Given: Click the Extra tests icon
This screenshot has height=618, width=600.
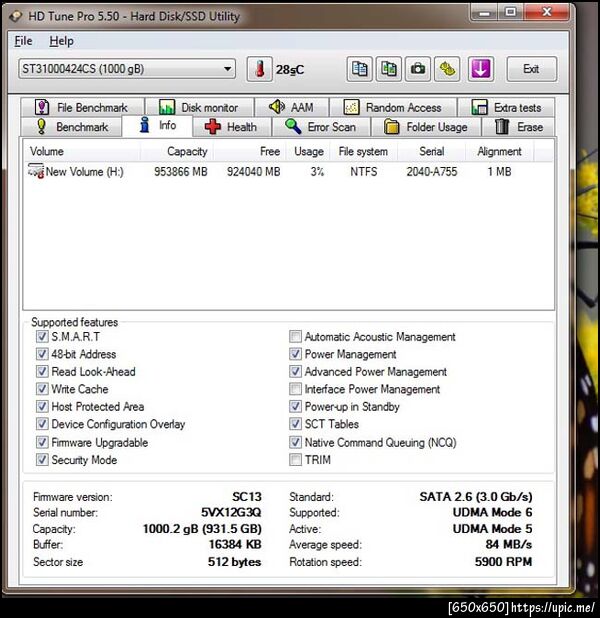Looking at the screenshot, I should [x=479, y=107].
